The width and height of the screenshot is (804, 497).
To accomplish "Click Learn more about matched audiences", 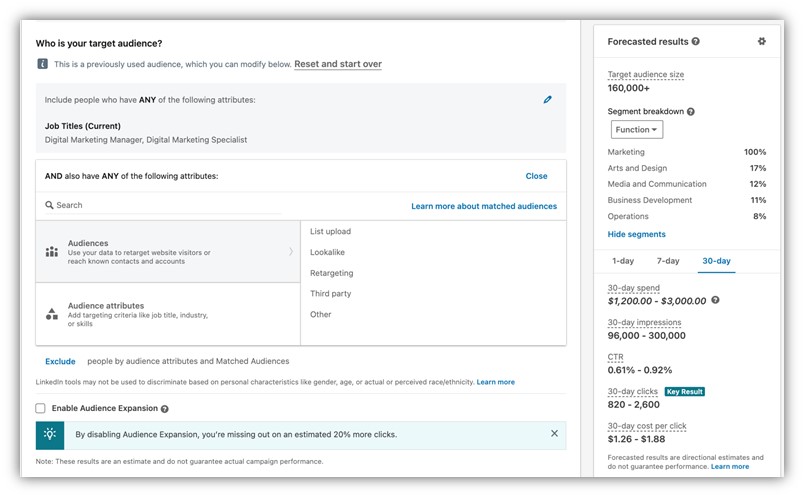I will [484, 206].
